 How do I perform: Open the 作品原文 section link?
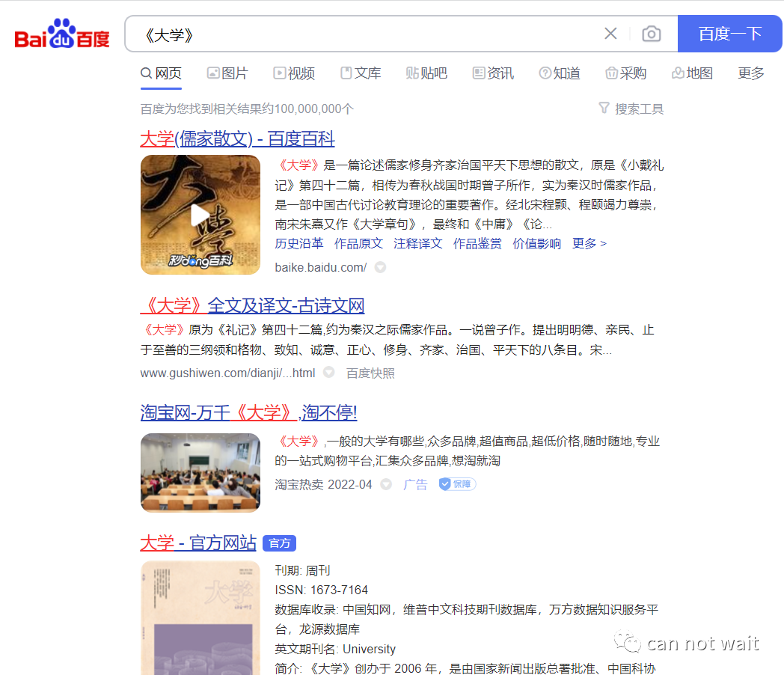tap(358, 243)
